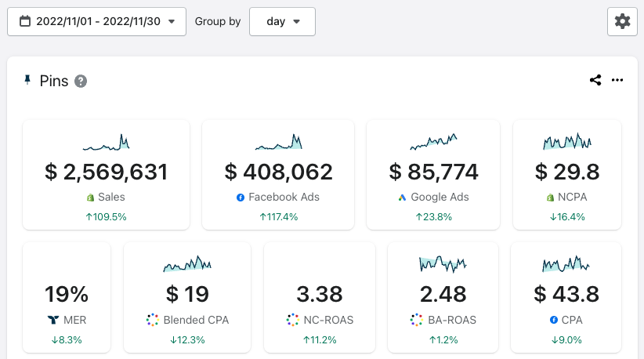Click the Sales label
The height and width of the screenshot is (359, 644).
111,198
